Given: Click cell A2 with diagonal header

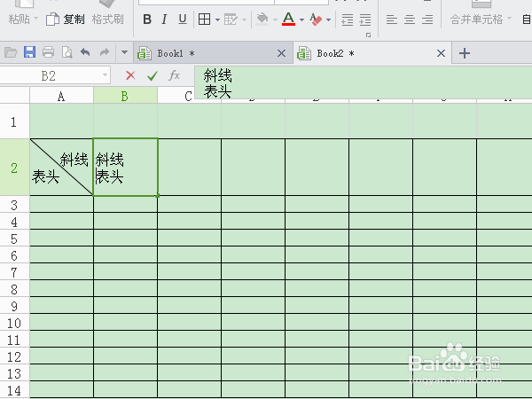Looking at the screenshot, I should [61, 168].
